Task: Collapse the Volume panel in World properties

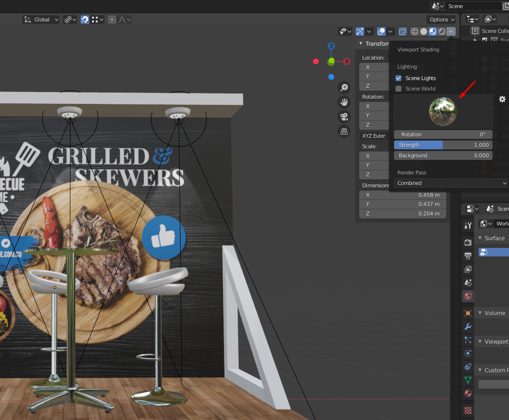Action: click(480, 313)
